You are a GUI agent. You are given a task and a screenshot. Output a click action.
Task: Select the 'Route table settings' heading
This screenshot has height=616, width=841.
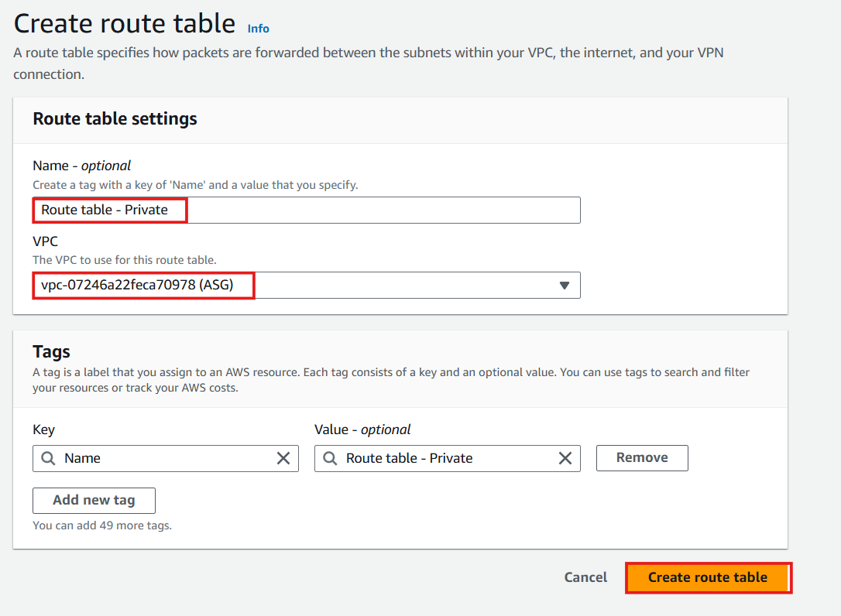115,118
